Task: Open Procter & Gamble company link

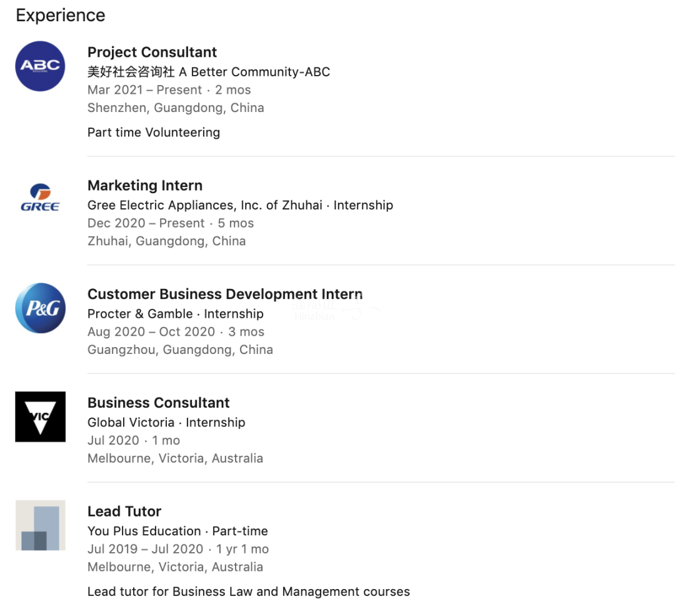Action: [140, 313]
